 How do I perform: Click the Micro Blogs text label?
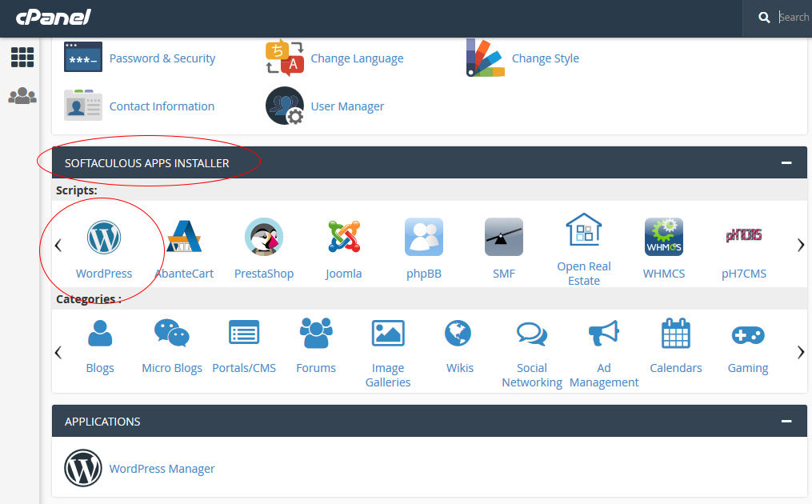pyautogui.click(x=172, y=368)
